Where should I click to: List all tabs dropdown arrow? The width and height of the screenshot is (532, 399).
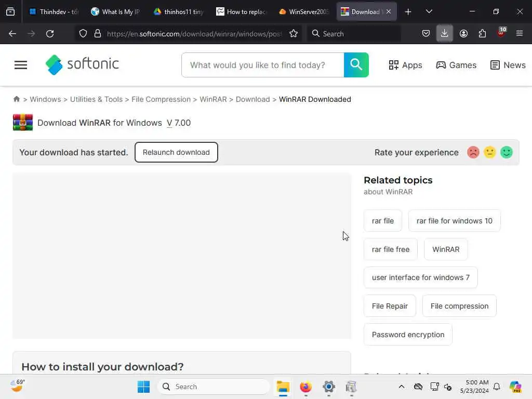pos(429,12)
